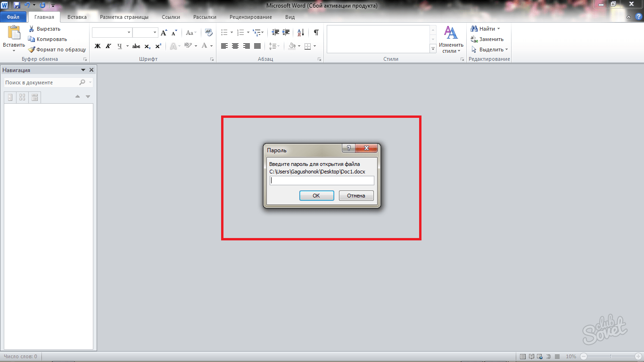Expand the Select (Выделить) dropdown
Viewport: 644px width, 362px height.
click(x=506, y=49)
